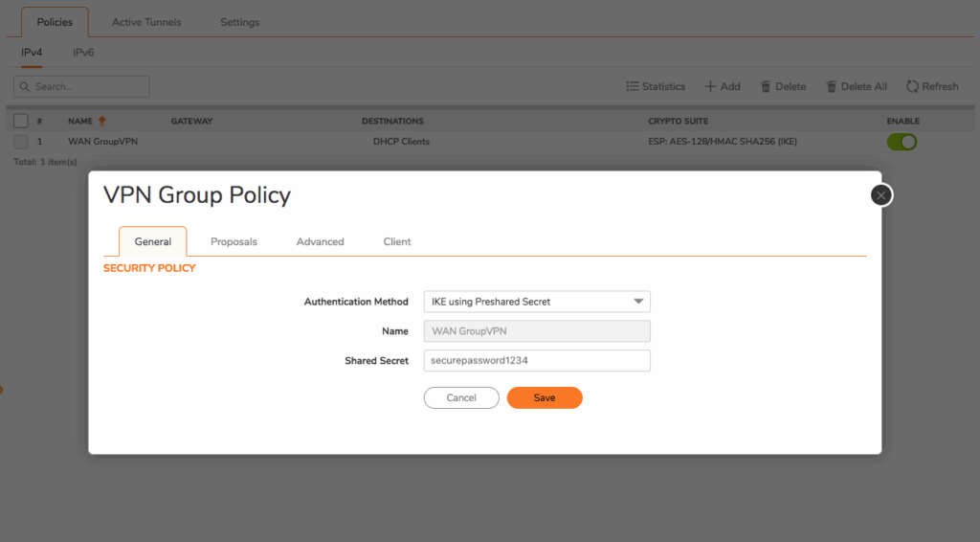The width and height of the screenshot is (980, 542).
Task: Click the Statistics list icon
Action: point(633,86)
